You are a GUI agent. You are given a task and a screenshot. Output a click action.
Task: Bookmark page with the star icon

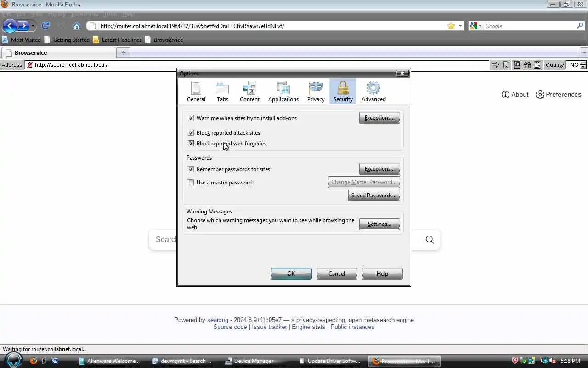click(x=451, y=26)
